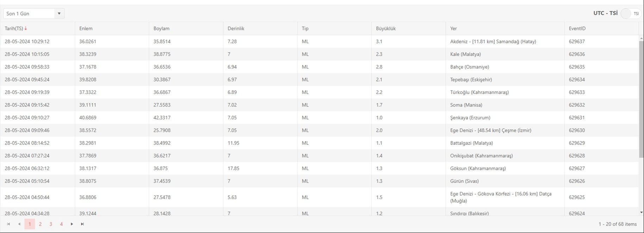Click the previous page arrow
The image size is (644, 233).
coord(19,224)
